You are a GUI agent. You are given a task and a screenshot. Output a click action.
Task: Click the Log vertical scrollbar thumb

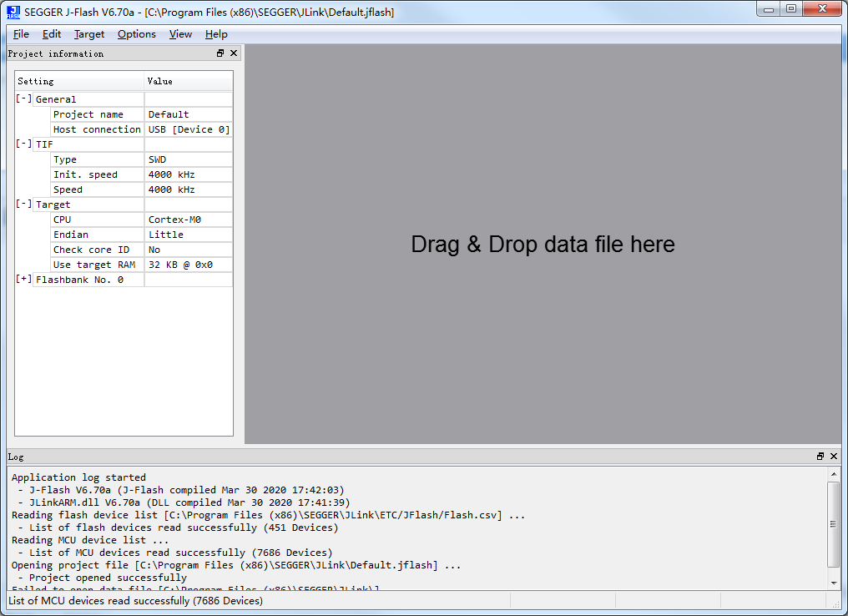834,523
